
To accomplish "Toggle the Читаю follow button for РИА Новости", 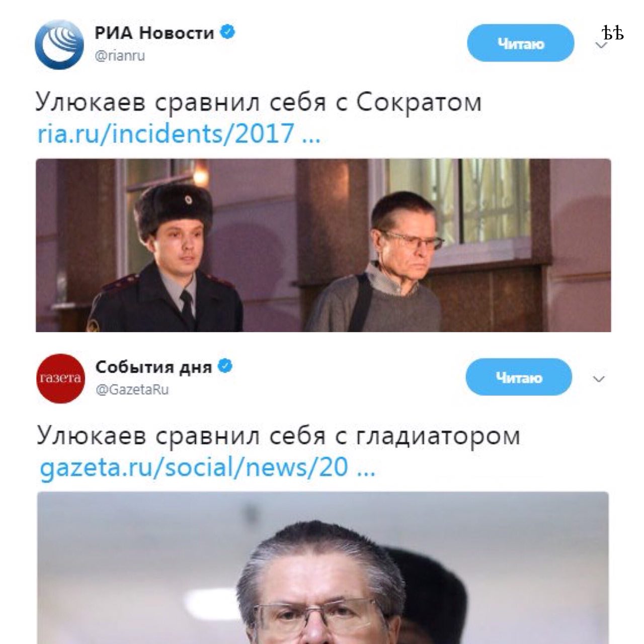I will (520, 43).
